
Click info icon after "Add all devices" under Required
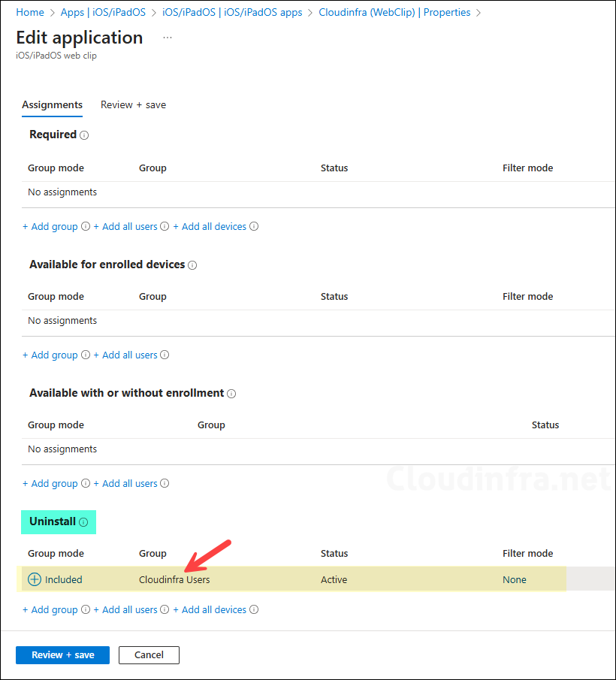254,226
